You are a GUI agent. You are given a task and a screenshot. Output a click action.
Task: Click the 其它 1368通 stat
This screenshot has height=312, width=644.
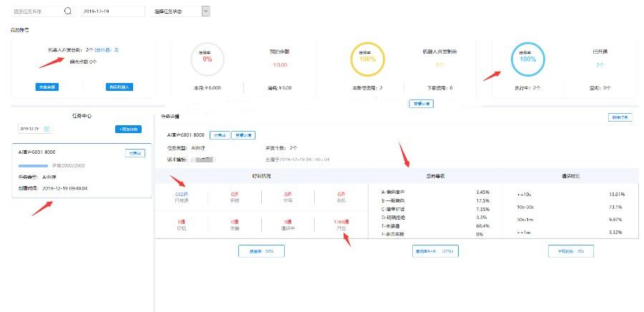click(x=341, y=225)
